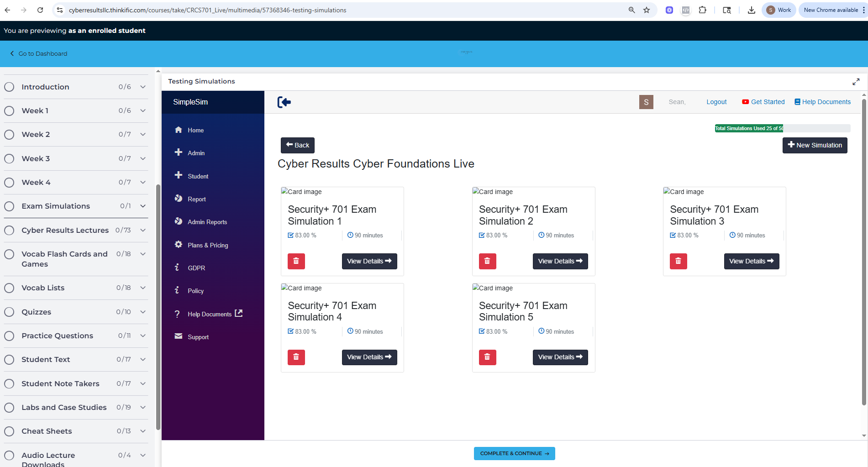Expand the Cheat Sheets chapter chevron
This screenshot has width=868, height=467.
click(143, 431)
